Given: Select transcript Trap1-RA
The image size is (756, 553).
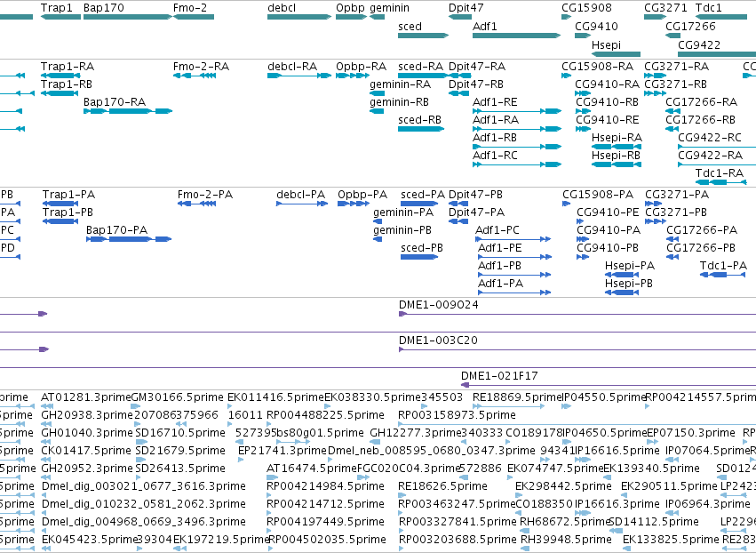Looking at the screenshot, I should (x=68, y=67).
